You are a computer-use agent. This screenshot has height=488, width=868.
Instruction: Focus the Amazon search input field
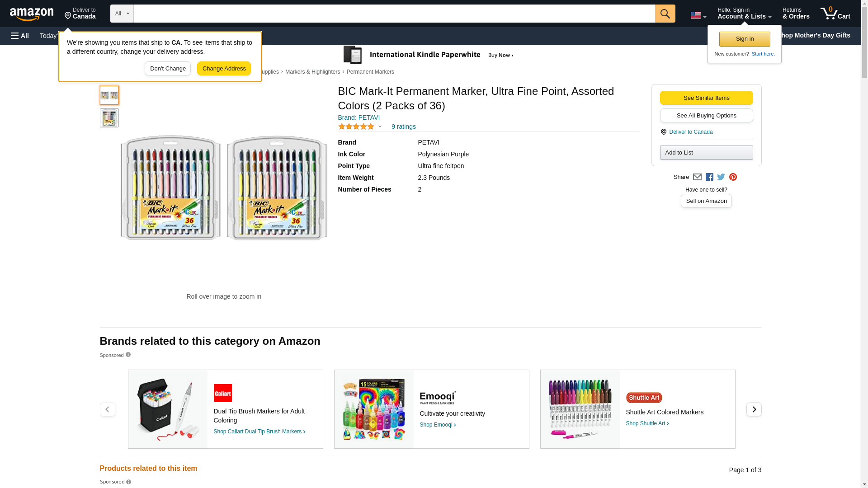pyautogui.click(x=394, y=14)
